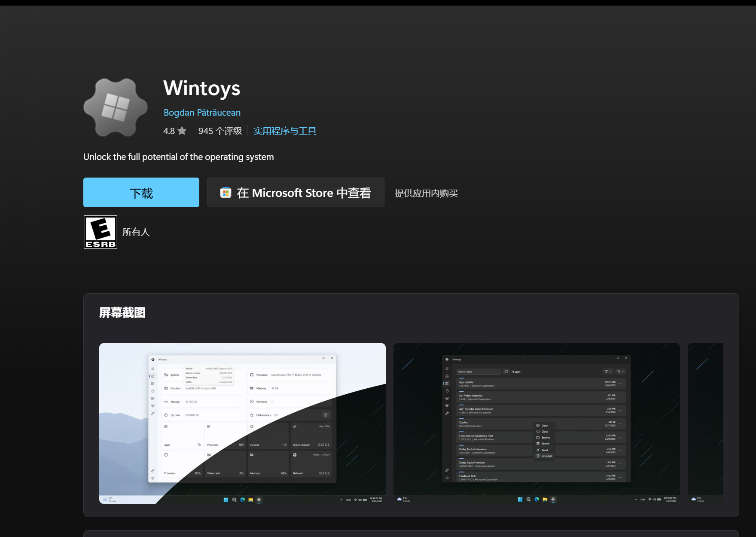
Task: Open the filter dropdown above the apps list
Action: (607, 371)
